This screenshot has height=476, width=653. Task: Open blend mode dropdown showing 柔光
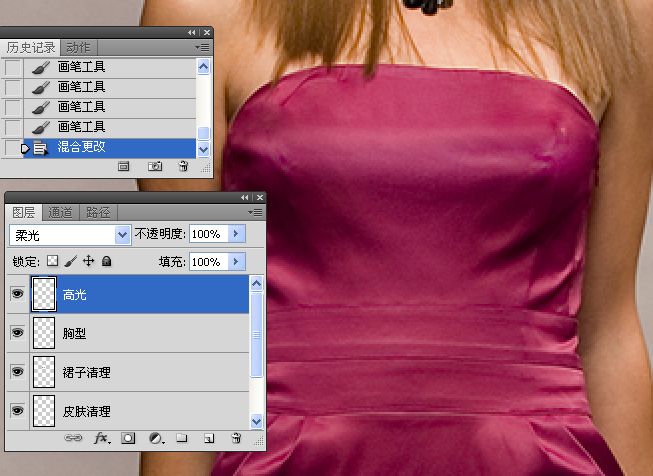click(x=70, y=235)
